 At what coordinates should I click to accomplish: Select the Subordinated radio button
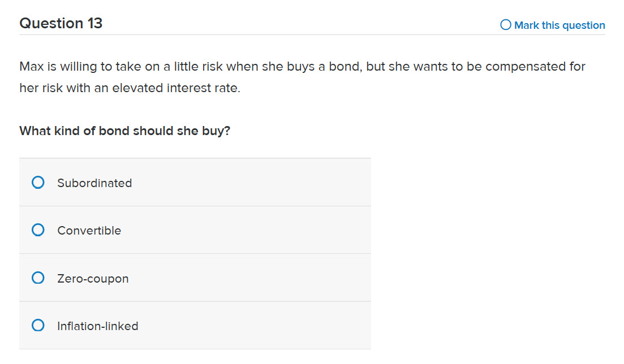pyautogui.click(x=38, y=182)
